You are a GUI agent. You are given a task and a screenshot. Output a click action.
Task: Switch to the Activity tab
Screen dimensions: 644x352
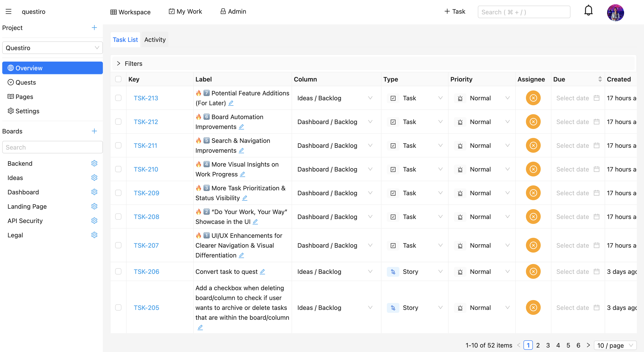tap(155, 40)
